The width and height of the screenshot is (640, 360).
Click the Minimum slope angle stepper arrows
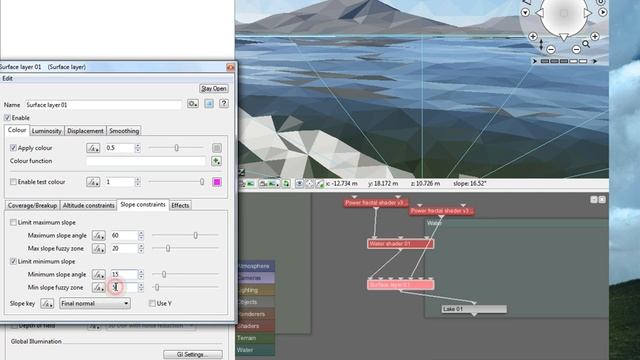point(141,275)
